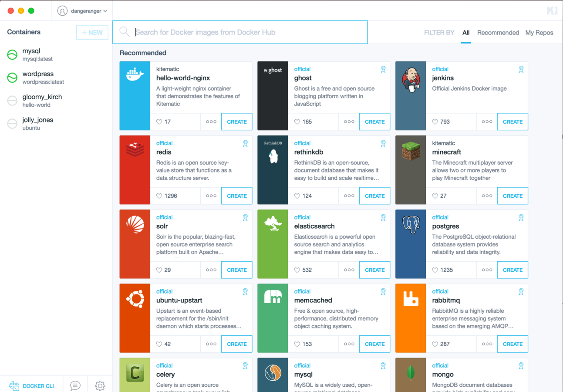Image resolution: width=563 pixels, height=392 pixels.
Task: Click the wordpress container running status icon
Action: 12,78
